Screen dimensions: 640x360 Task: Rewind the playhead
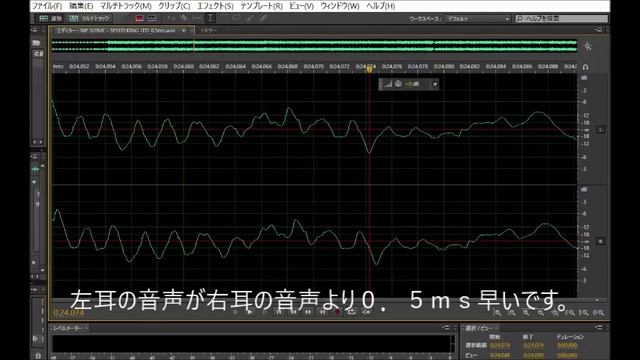293,312
